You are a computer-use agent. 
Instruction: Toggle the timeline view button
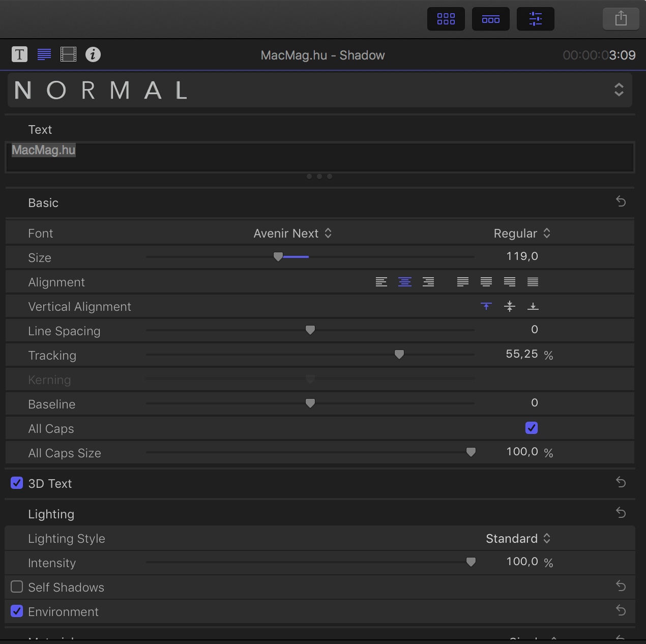(491, 19)
